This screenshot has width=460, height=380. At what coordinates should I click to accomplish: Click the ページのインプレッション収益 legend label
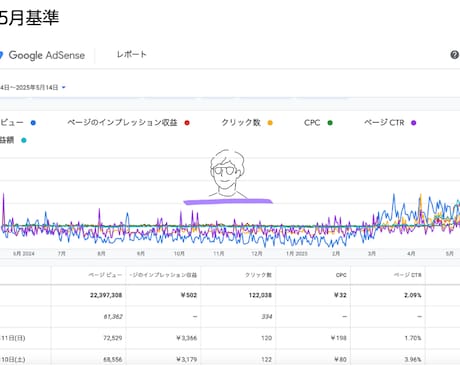122,123
